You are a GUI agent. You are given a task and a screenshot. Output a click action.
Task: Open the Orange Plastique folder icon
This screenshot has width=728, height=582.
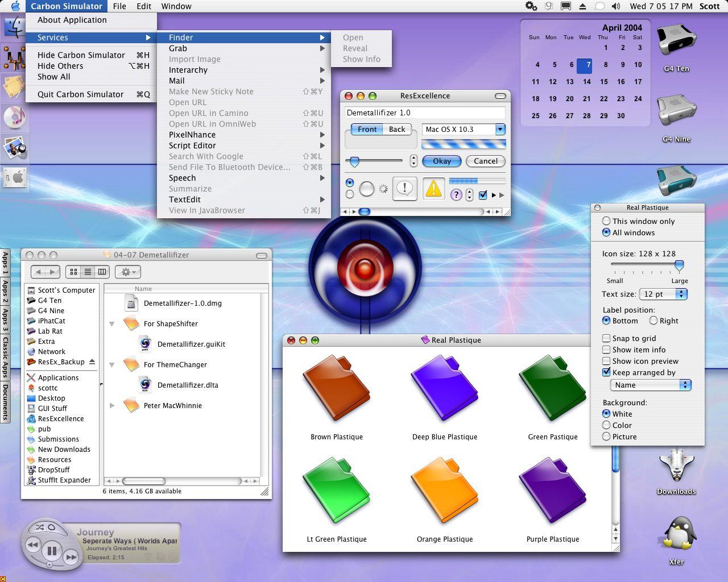pyautogui.click(x=444, y=490)
